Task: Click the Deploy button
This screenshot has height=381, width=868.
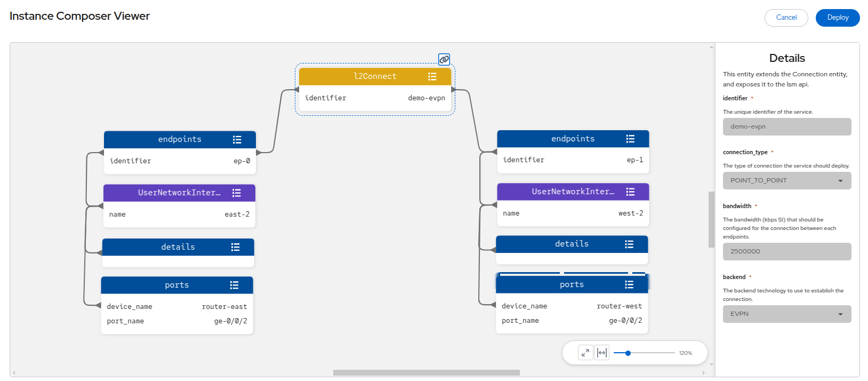Action: [x=838, y=18]
